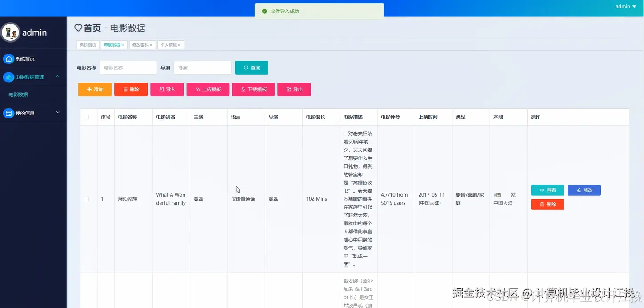Click the 上传模板 button
Image resolution: width=644 pixels, height=308 pixels.
(208, 89)
